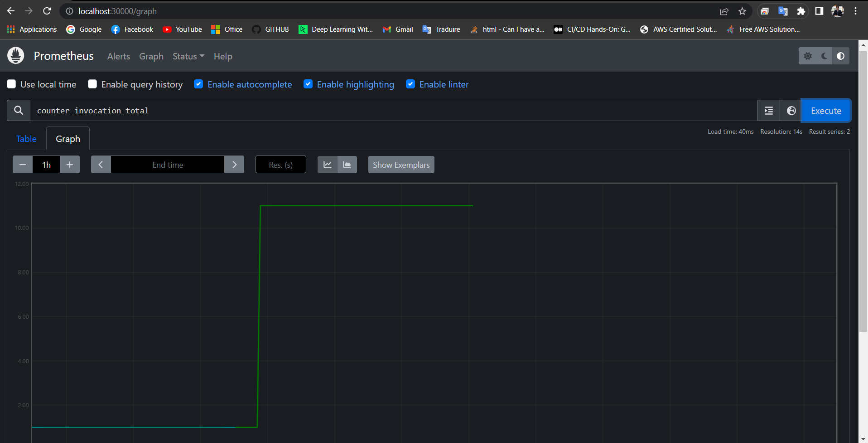Switch to the Table tab
868x443 pixels.
click(x=26, y=138)
